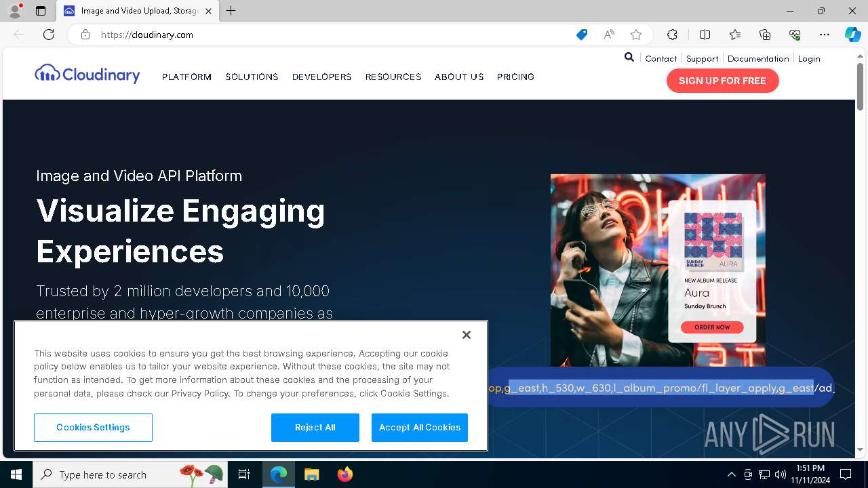Open the taskbar clock and date
This screenshot has width=868, height=488.
tap(810, 474)
